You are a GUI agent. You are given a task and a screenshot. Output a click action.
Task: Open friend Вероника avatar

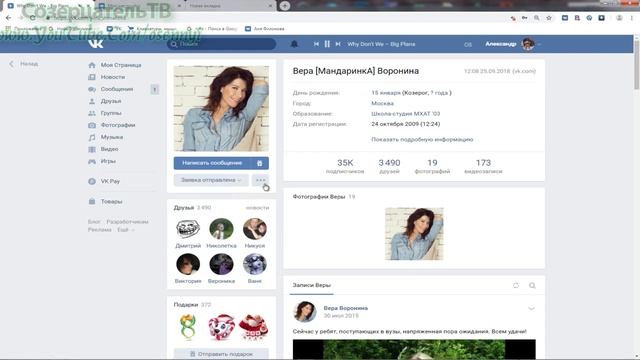pyautogui.click(x=221, y=264)
